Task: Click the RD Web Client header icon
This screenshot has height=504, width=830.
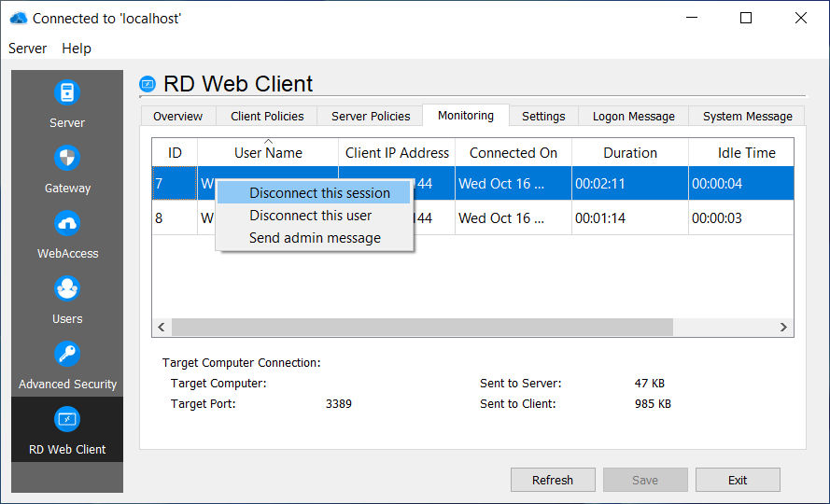Action: 148,84
